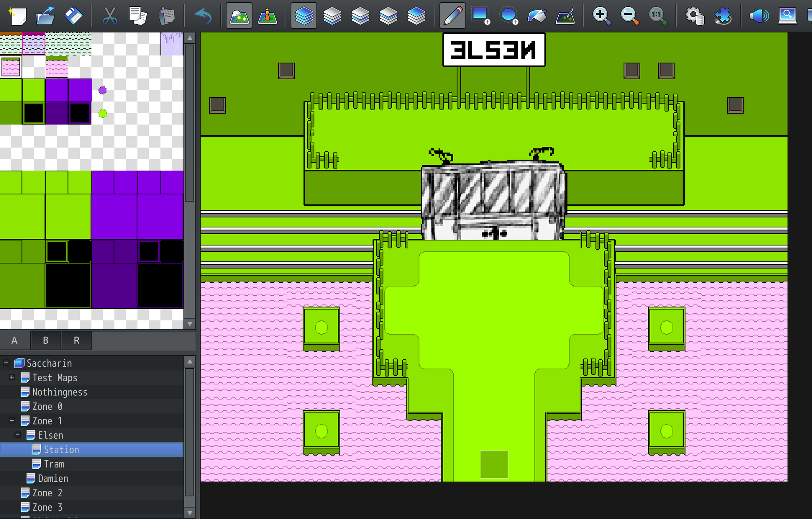Switch to Event editing mode
812x519 pixels.
click(x=268, y=16)
